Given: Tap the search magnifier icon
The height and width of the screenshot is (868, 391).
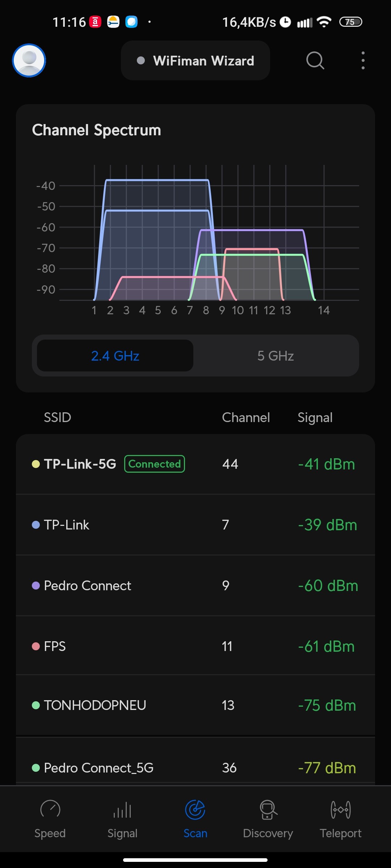Looking at the screenshot, I should point(315,60).
